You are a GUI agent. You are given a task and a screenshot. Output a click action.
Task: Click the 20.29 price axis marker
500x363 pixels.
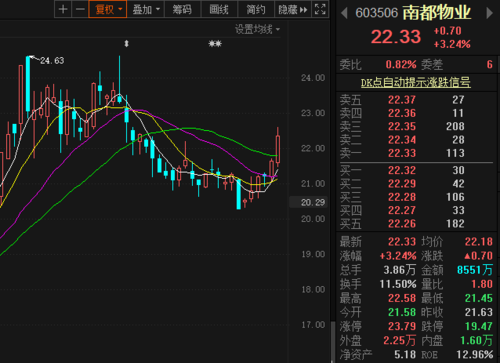point(309,202)
